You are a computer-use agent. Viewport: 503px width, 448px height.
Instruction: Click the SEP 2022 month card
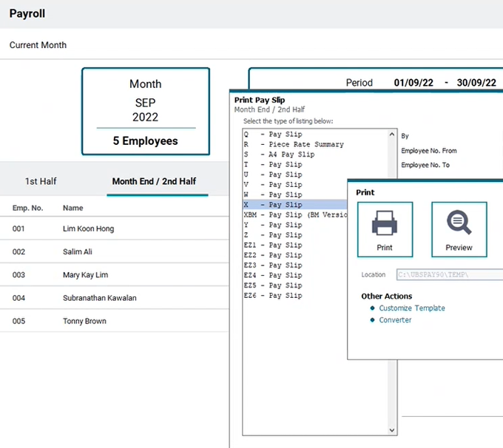pos(145,112)
